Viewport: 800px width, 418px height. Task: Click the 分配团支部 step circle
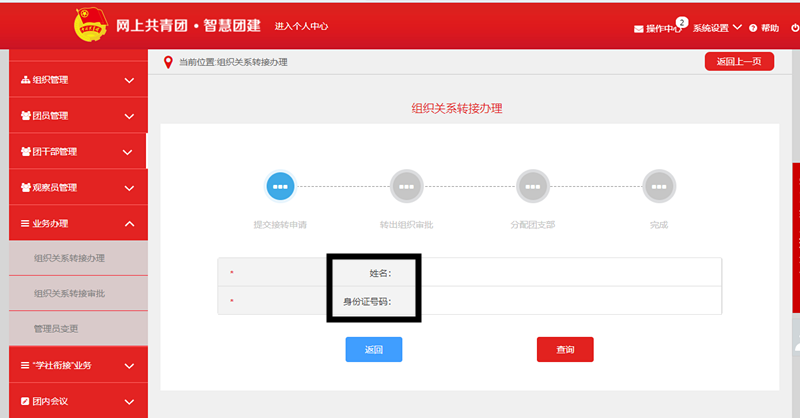click(533, 186)
